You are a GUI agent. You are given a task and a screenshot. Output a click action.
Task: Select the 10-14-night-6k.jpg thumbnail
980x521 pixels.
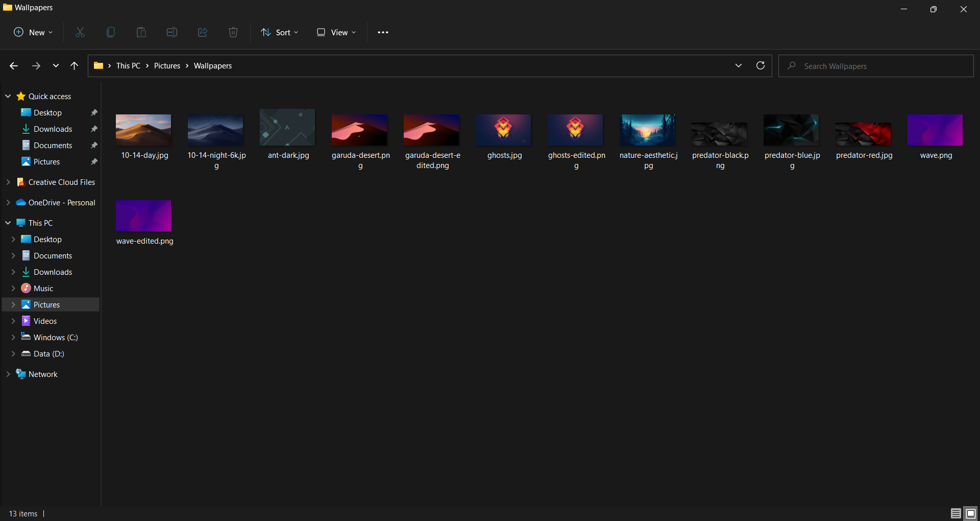215,130
